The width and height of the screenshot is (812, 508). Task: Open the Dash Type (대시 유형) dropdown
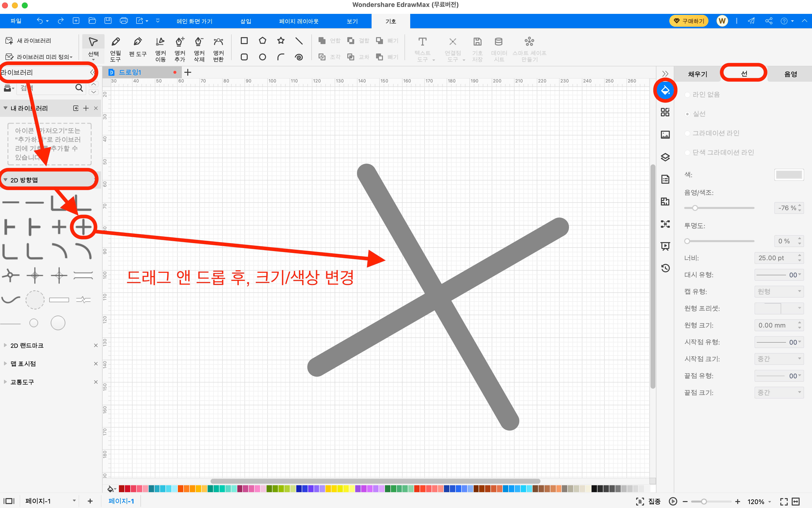779,275
